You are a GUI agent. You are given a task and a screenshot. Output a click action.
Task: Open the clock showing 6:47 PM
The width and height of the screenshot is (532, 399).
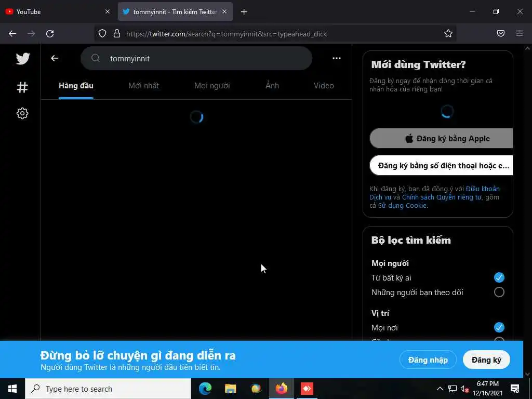coord(487,389)
